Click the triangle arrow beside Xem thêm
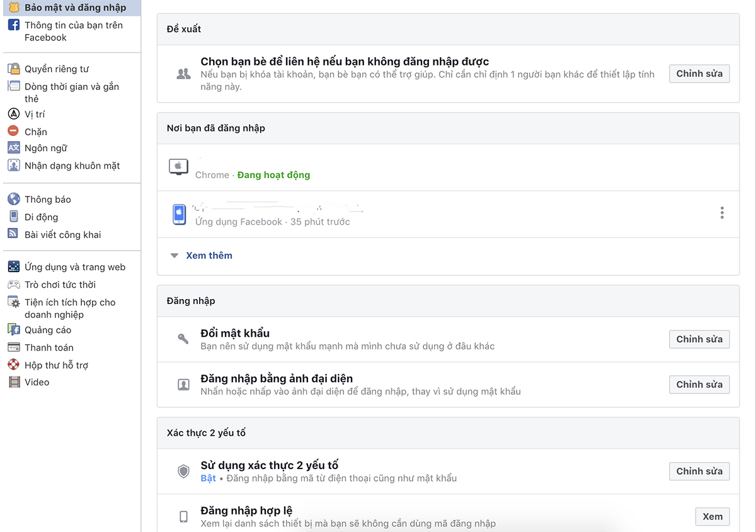 175,256
